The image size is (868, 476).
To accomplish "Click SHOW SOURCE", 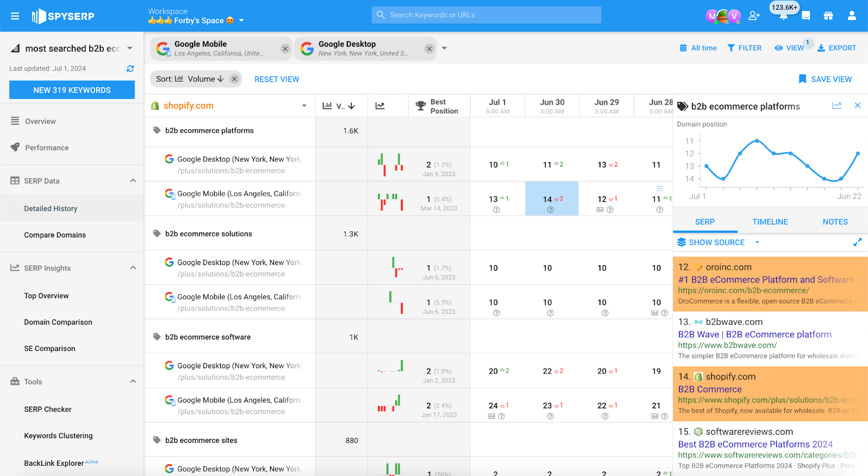I will [711, 242].
